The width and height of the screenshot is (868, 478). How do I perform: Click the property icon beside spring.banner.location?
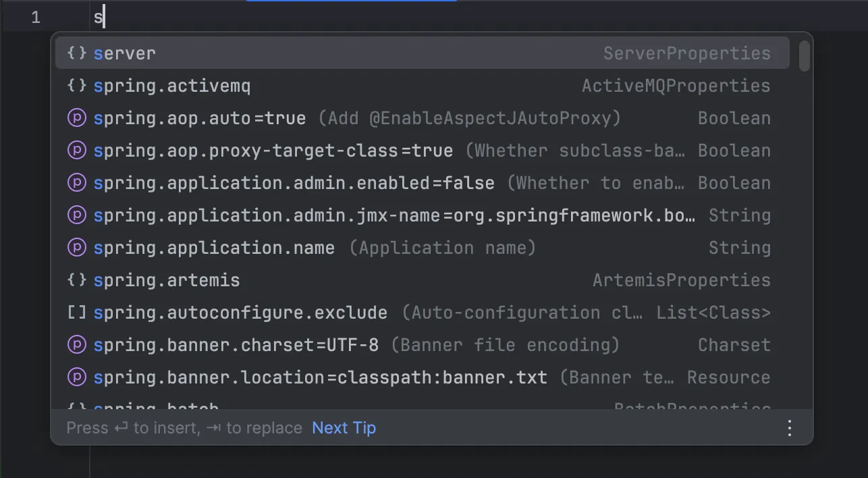pyautogui.click(x=77, y=377)
